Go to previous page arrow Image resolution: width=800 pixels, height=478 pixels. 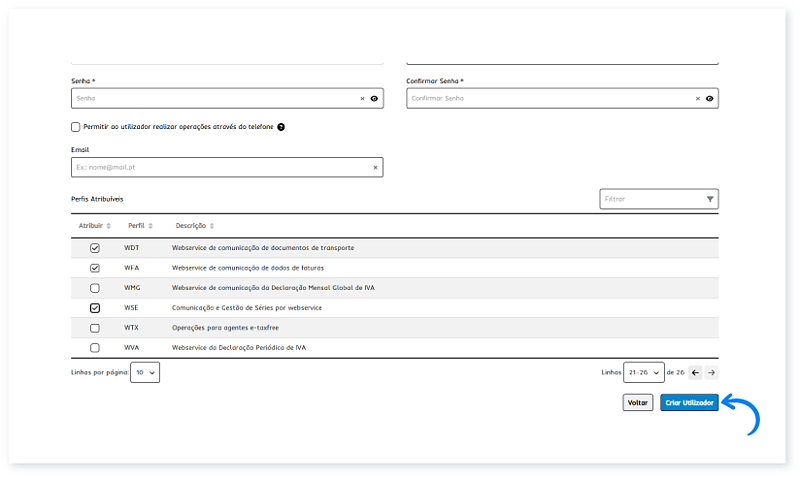(695, 372)
